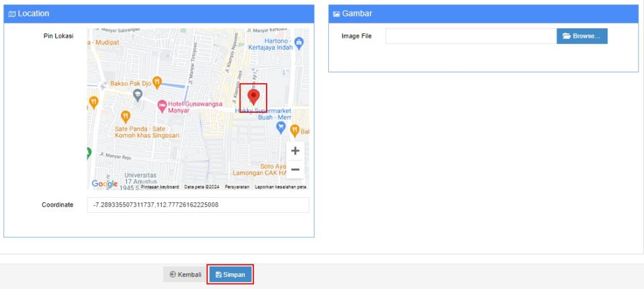Select the Bakso Pak Djo restaurant icon
The image size is (644, 289).
[157, 82]
